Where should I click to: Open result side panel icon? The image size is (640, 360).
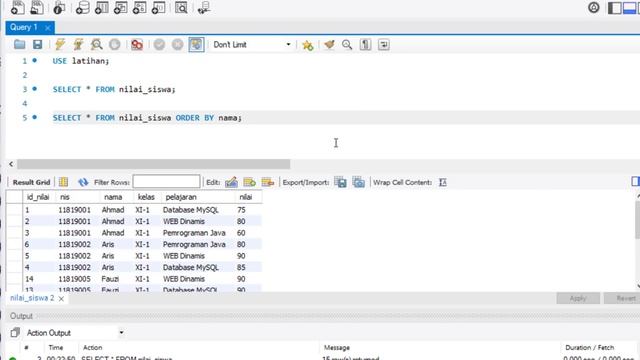click(x=635, y=182)
